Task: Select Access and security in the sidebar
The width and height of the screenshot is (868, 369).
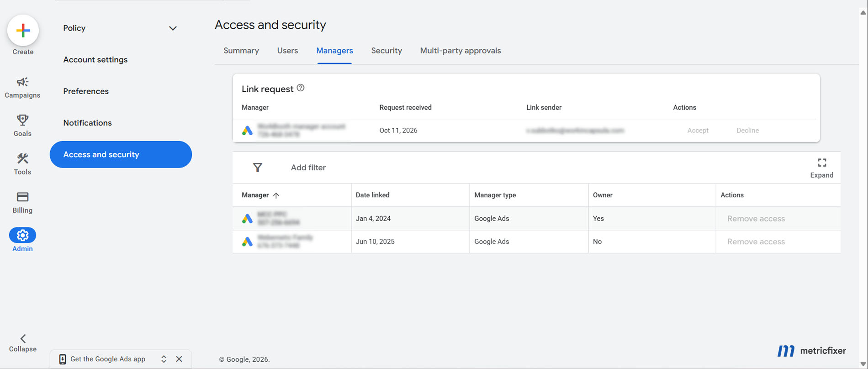Action: 121,154
